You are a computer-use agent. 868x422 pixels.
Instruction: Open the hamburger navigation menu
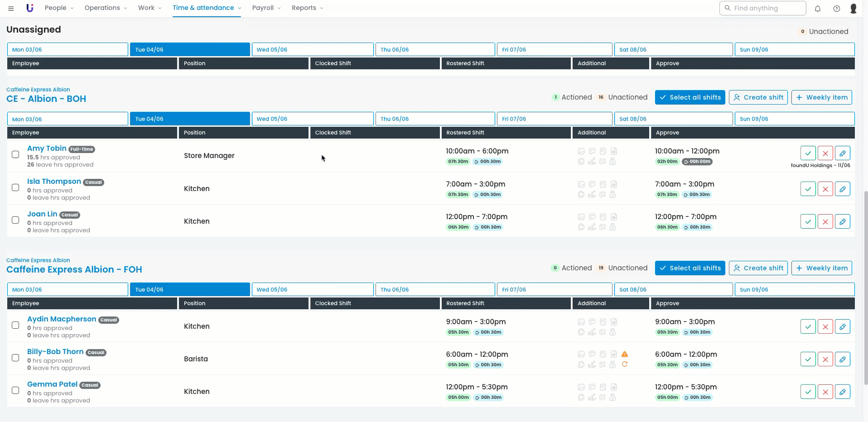coord(11,8)
